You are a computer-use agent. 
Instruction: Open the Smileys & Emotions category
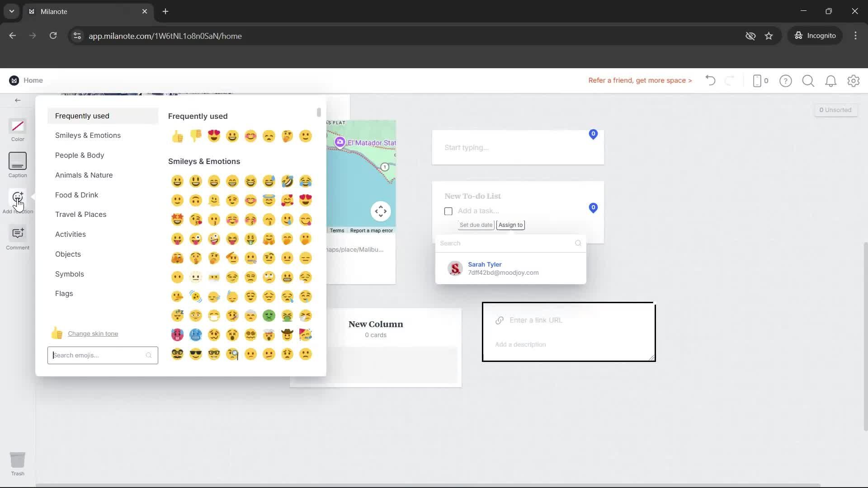[88, 135]
